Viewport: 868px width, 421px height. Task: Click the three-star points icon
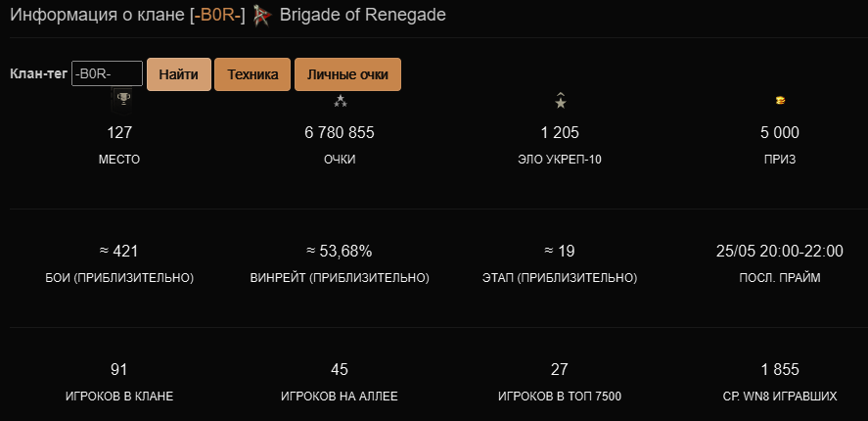click(340, 100)
